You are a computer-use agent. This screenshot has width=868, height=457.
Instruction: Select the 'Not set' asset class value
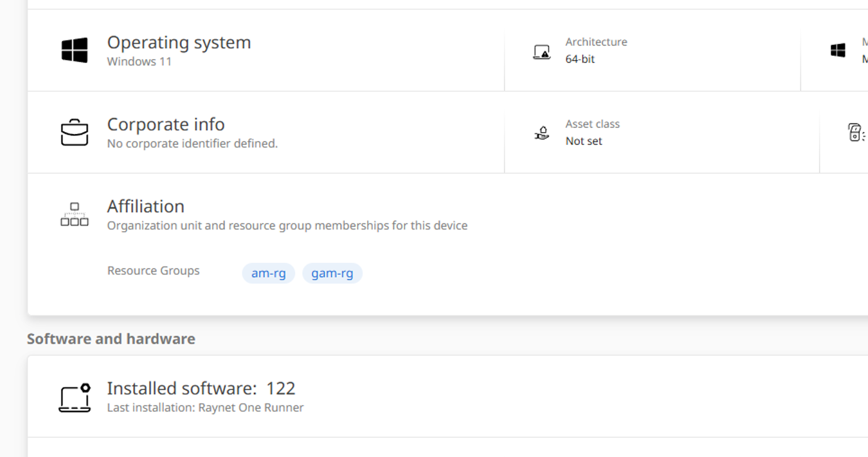pyautogui.click(x=584, y=141)
